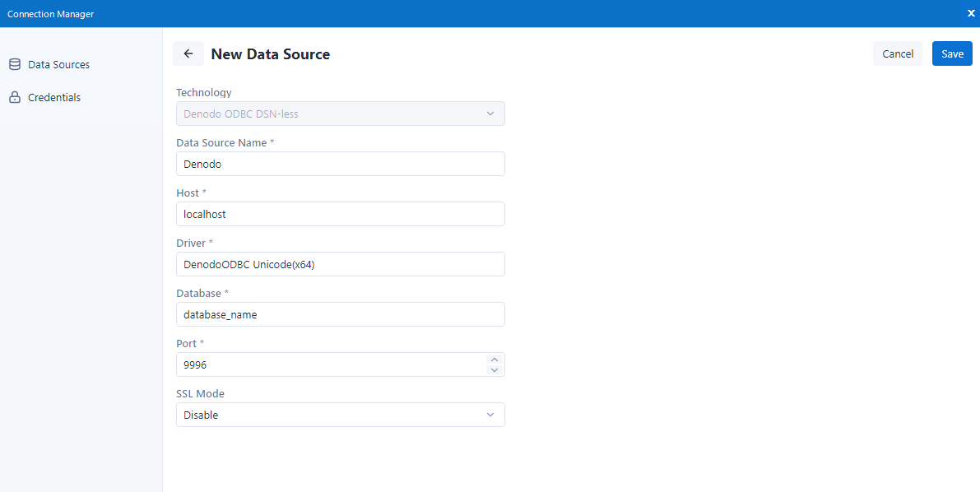The height and width of the screenshot is (492, 980).
Task: Open the Technology dropdown
Action: click(x=341, y=114)
